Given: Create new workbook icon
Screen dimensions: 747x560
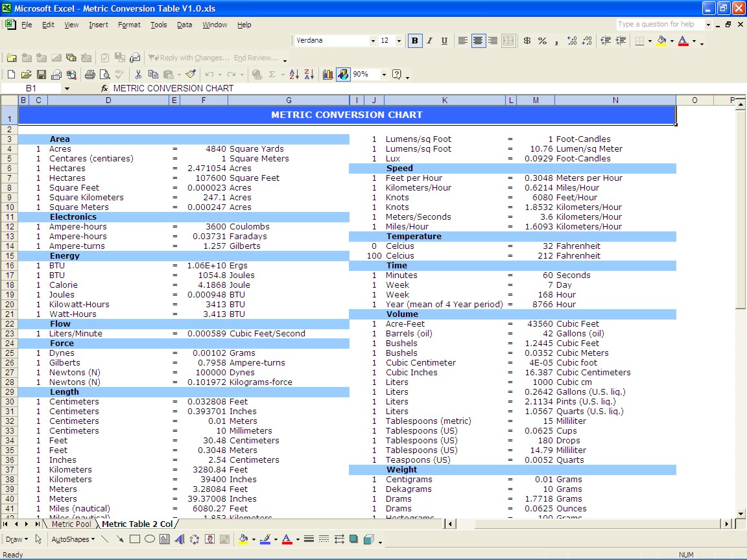Looking at the screenshot, I should (x=11, y=75).
